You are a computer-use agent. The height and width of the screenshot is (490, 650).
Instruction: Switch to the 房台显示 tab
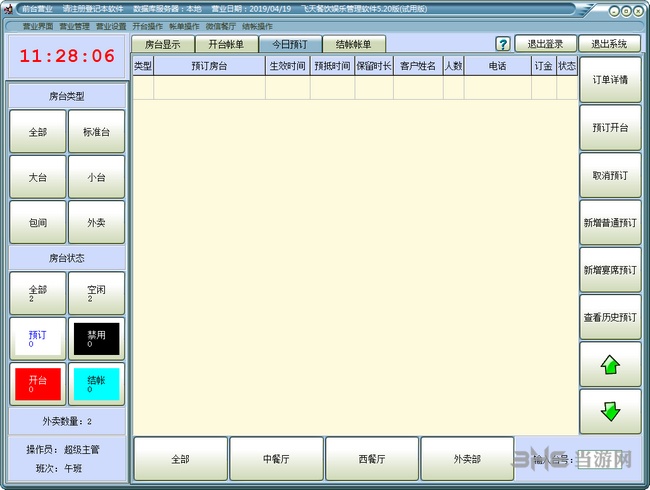[163, 44]
